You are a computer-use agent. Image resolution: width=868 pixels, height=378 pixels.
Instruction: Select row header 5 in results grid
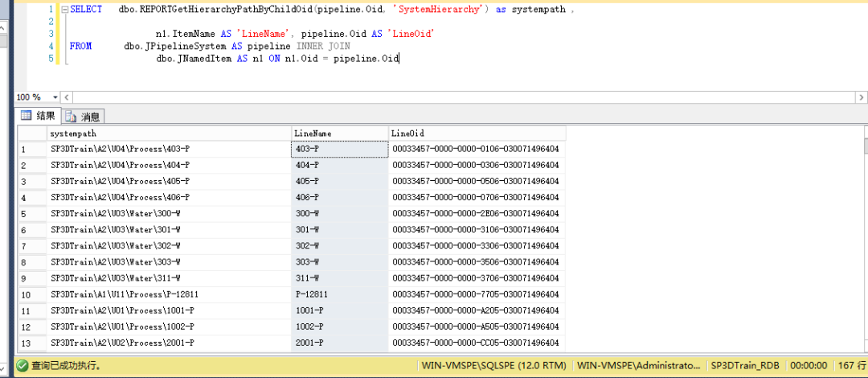point(32,213)
